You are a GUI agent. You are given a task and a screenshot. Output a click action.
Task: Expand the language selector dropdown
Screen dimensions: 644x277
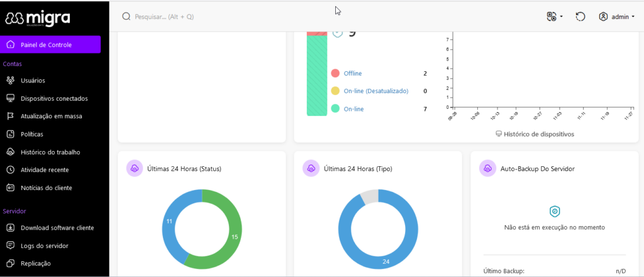tap(554, 16)
